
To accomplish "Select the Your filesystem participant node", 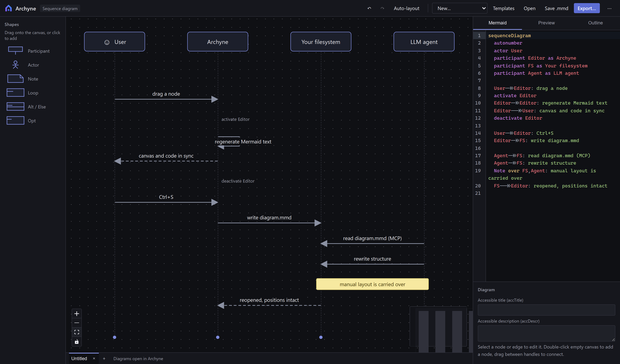I will click(x=321, y=42).
